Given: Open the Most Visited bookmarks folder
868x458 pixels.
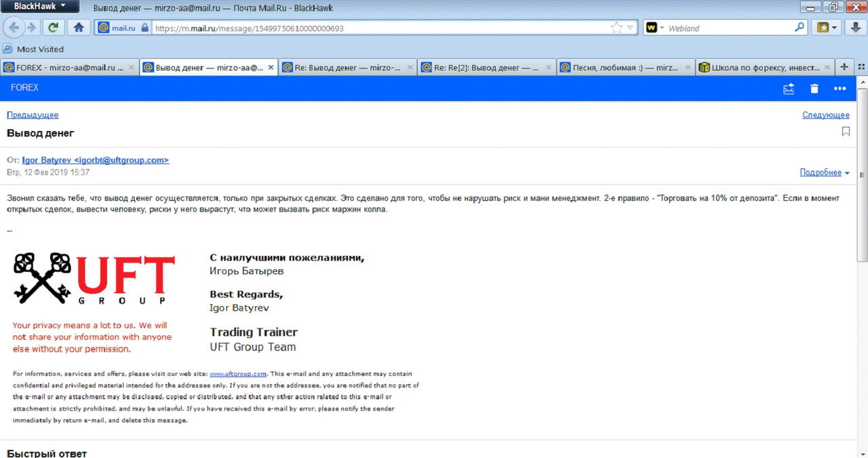Looking at the screenshot, I should tap(33, 49).
